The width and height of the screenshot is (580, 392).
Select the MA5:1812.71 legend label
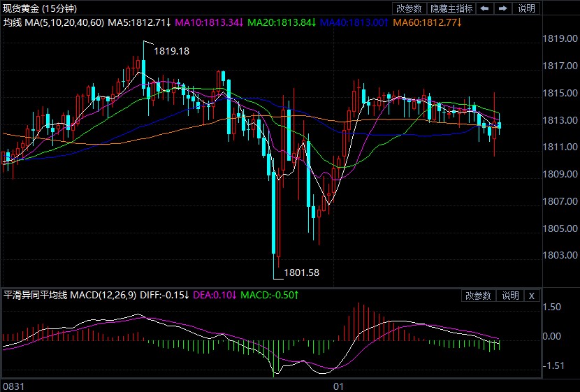(x=139, y=23)
